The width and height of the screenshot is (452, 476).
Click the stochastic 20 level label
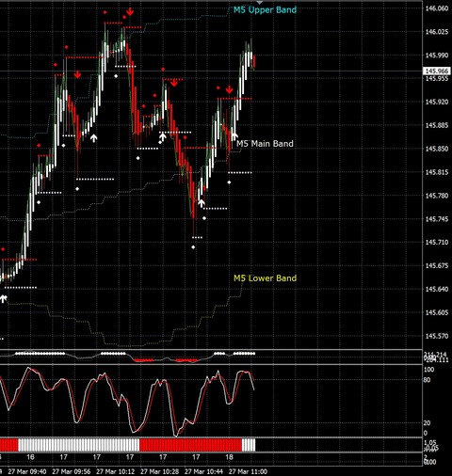tap(427, 423)
